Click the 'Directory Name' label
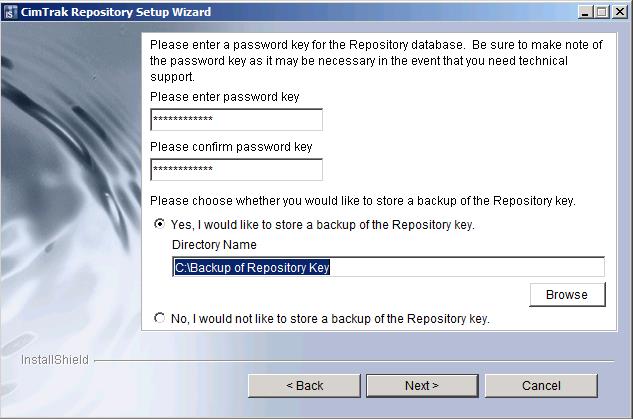The image size is (633, 419). pos(214,245)
